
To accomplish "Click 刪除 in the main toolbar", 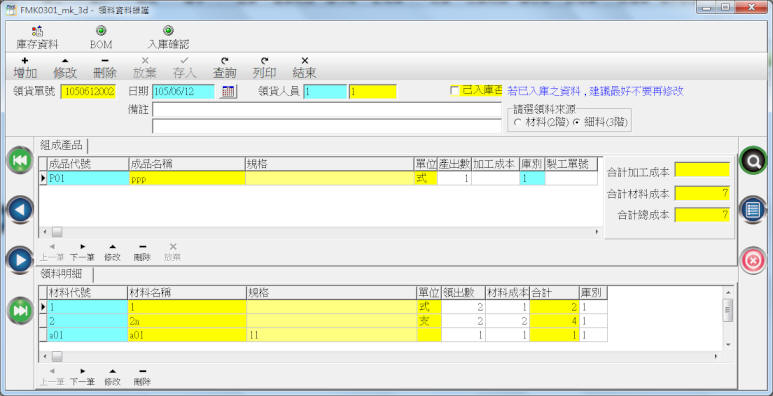I will click(x=105, y=68).
